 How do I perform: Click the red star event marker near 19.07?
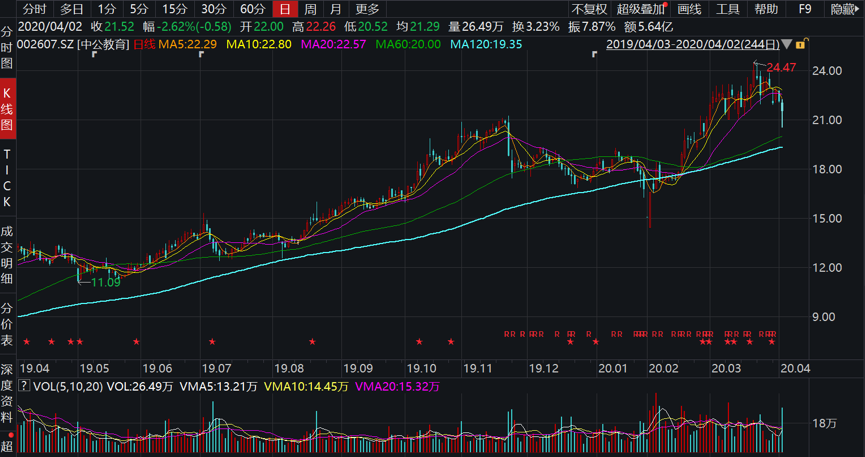[x=211, y=342]
